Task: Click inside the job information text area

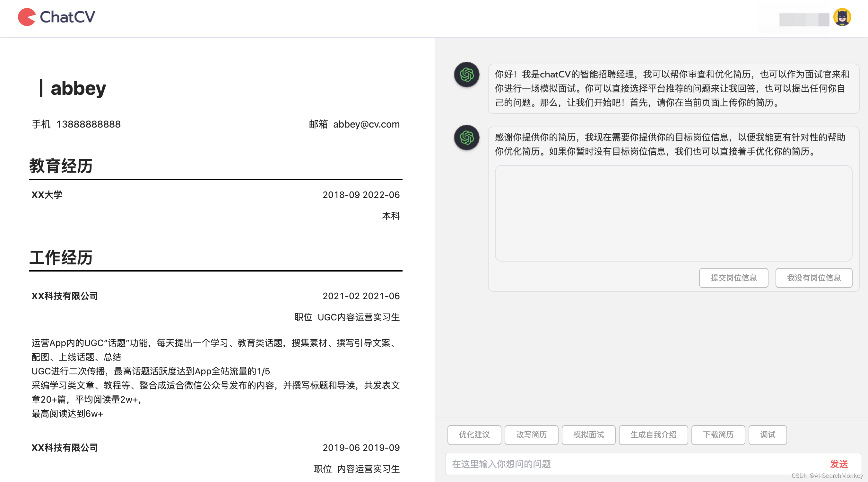Action: coord(673,213)
